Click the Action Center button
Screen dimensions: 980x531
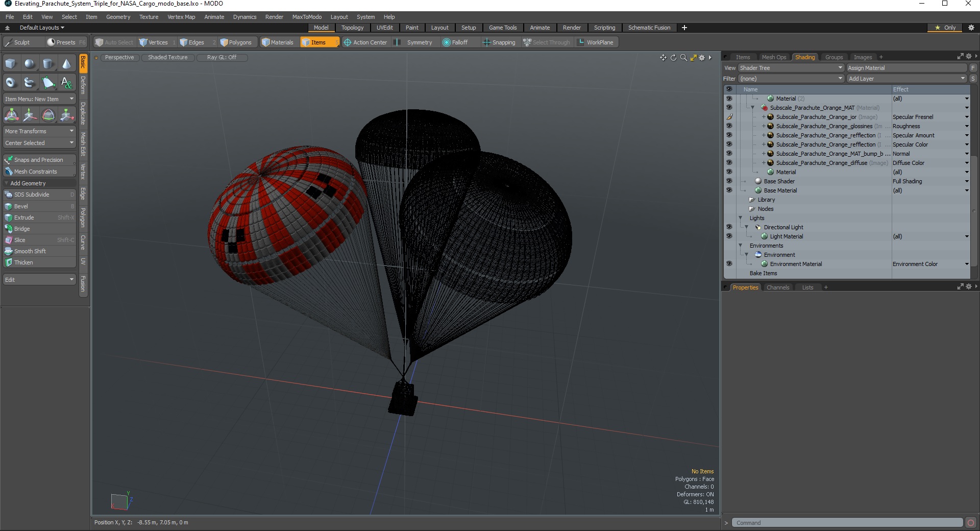pyautogui.click(x=365, y=42)
